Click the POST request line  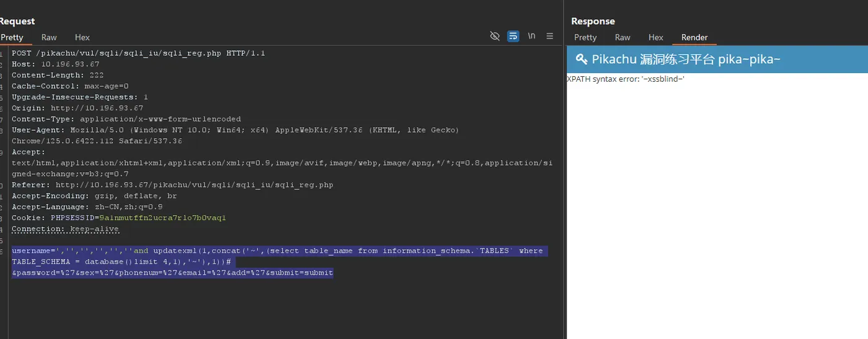coord(138,53)
